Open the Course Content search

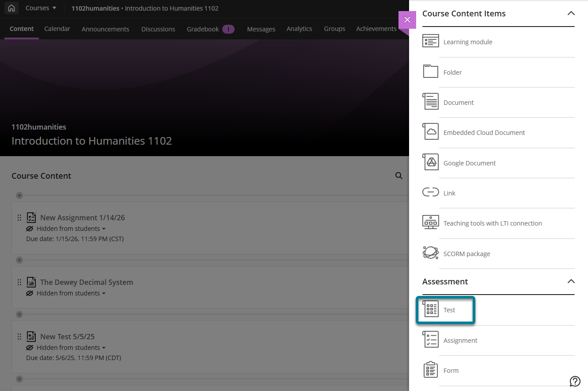coord(399,176)
